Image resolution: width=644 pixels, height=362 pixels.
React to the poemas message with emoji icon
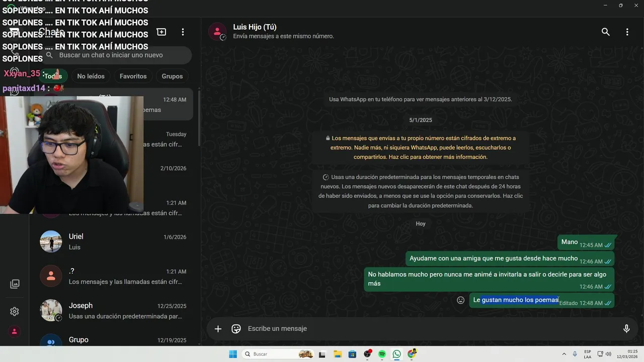coord(460,300)
